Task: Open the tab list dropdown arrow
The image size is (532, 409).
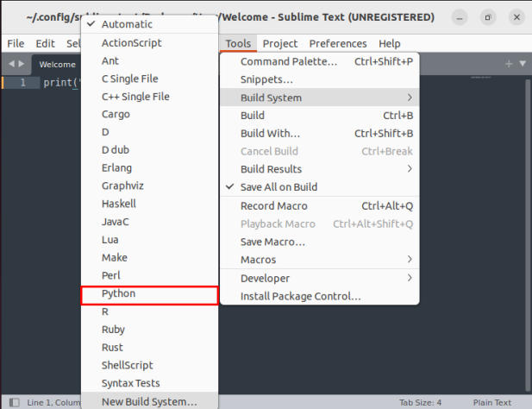Action: [x=522, y=64]
